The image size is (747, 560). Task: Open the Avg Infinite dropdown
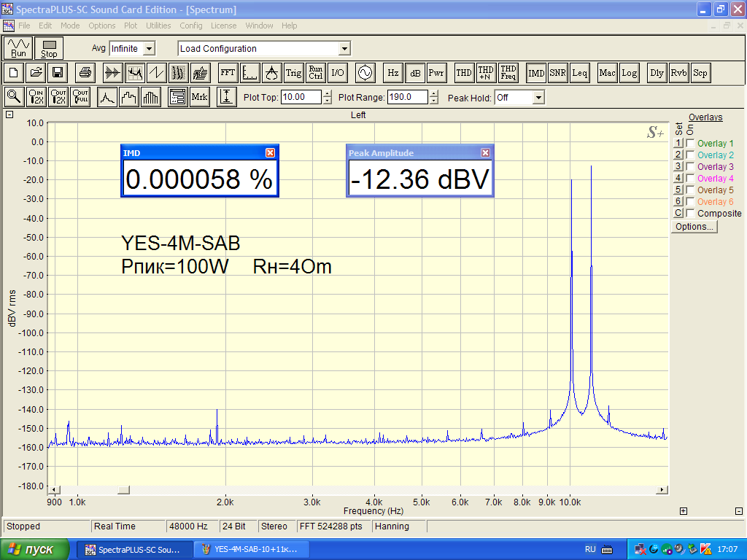149,49
